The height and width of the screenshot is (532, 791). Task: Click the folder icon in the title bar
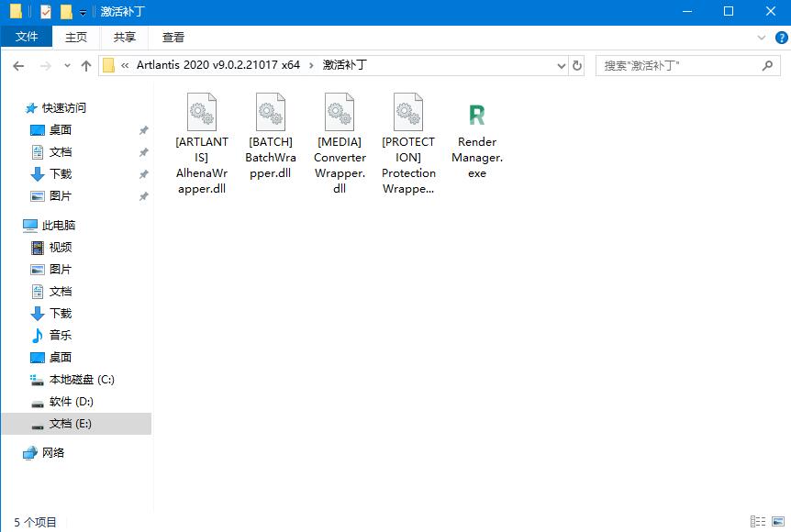16,11
